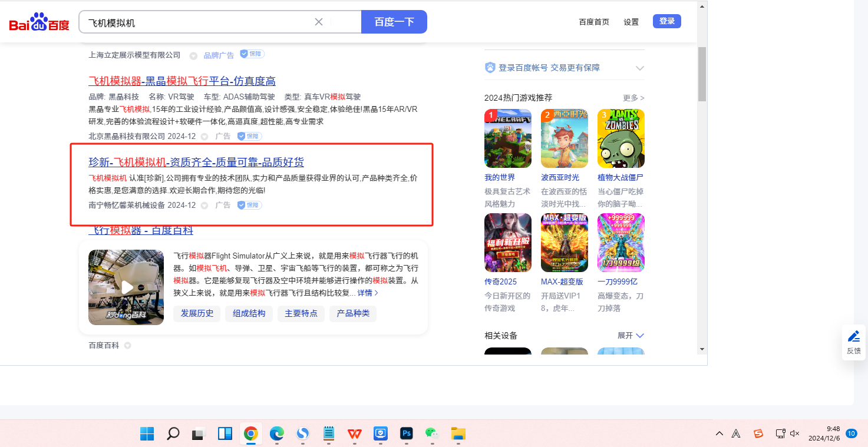Switch to Google Chrome on the taskbar

[250, 434]
